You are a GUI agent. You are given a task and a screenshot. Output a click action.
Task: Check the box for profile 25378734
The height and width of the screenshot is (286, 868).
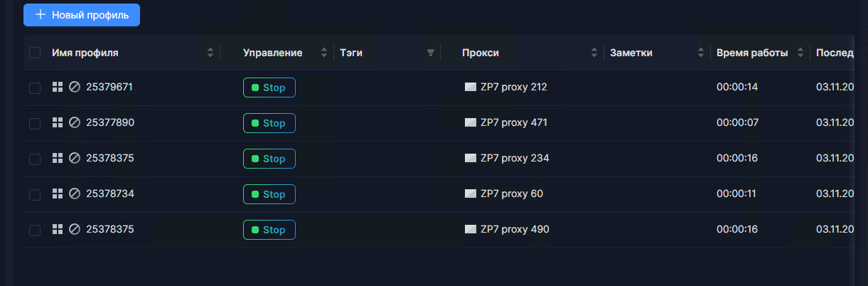tap(35, 194)
